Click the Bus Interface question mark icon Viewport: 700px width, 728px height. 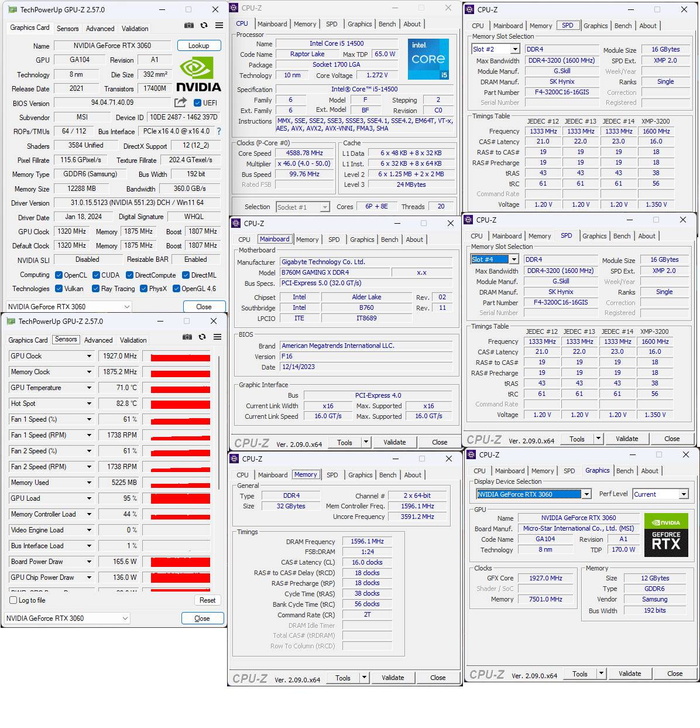pyautogui.click(x=219, y=131)
